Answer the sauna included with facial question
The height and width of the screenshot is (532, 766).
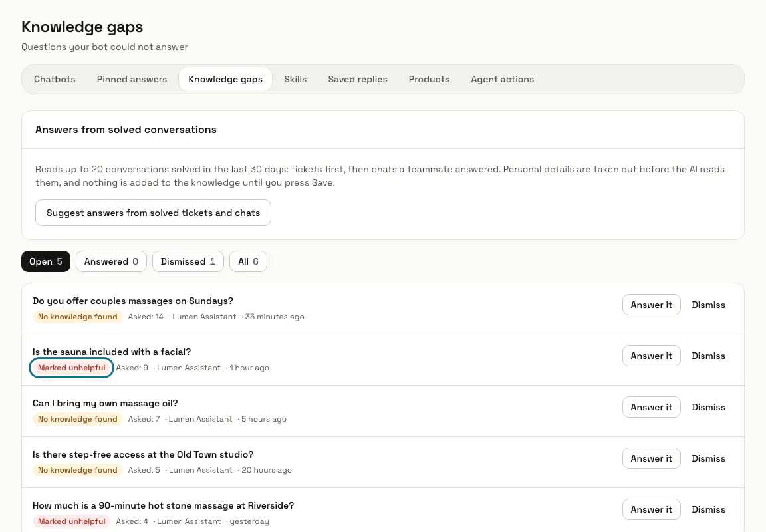pos(651,356)
